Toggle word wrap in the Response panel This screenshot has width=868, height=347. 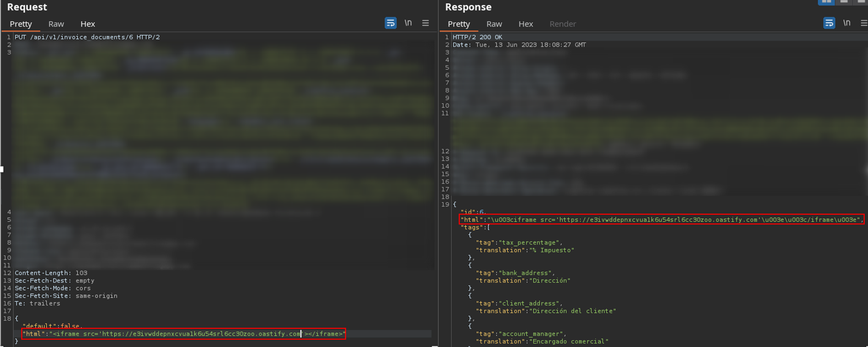click(x=829, y=23)
